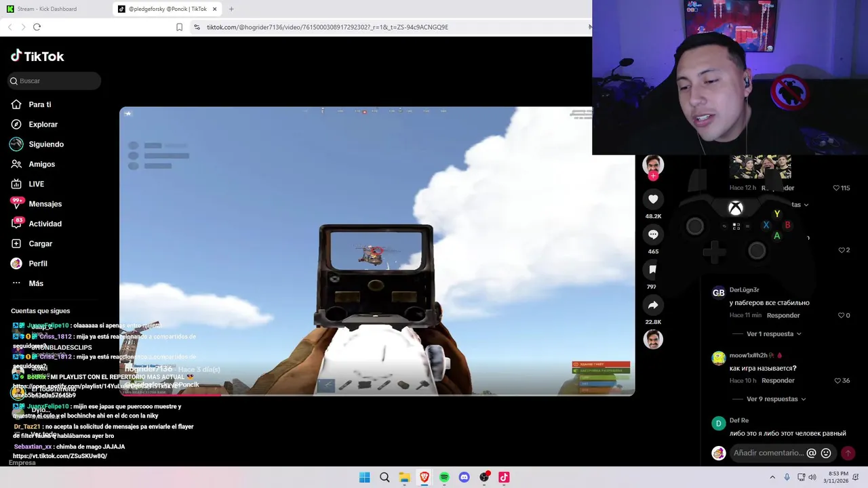Screen dimensions: 868x488
Task: Open File Explorer from taskbar
Action: [404, 477]
